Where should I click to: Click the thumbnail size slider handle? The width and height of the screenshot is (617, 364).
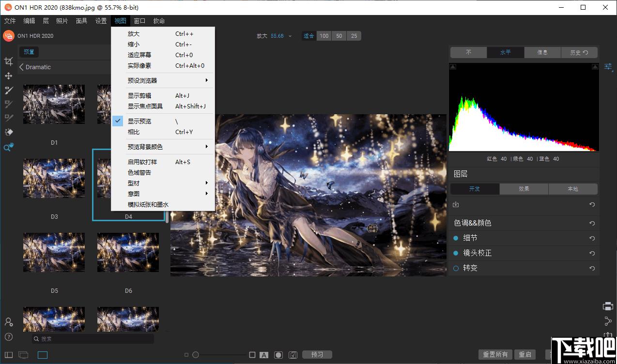click(196, 355)
